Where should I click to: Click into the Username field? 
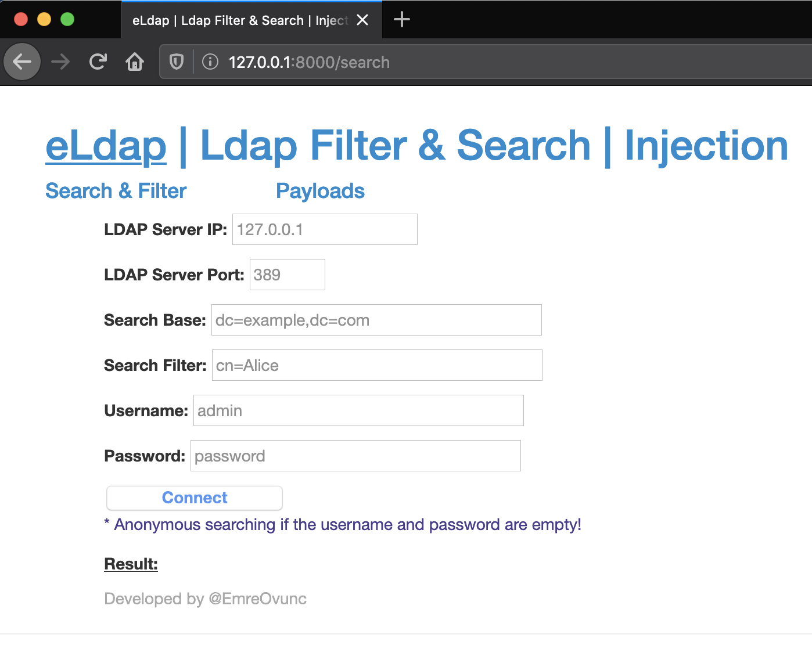coord(358,410)
